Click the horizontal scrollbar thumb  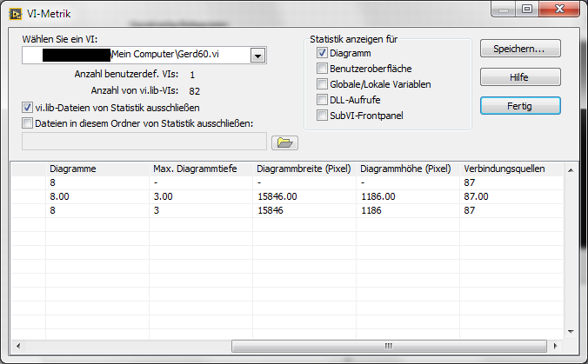coord(389,346)
